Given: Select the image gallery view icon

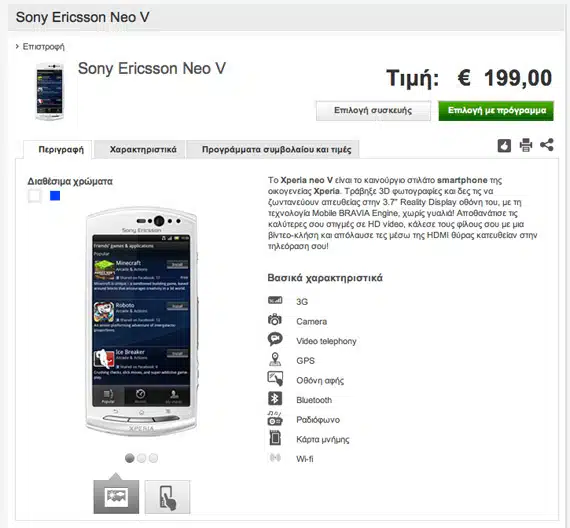Looking at the screenshot, I should coord(116,497).
